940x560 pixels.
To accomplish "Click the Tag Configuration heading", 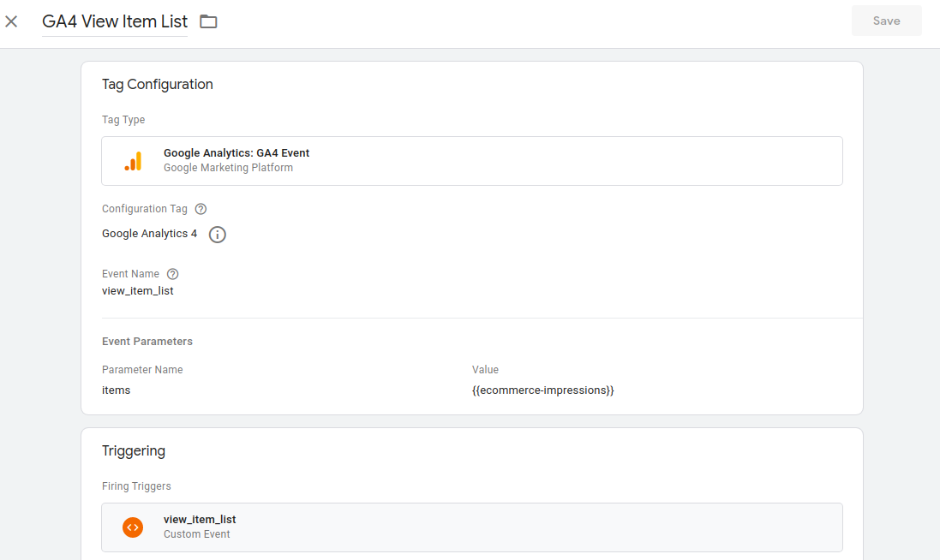I will coord(158,85).
